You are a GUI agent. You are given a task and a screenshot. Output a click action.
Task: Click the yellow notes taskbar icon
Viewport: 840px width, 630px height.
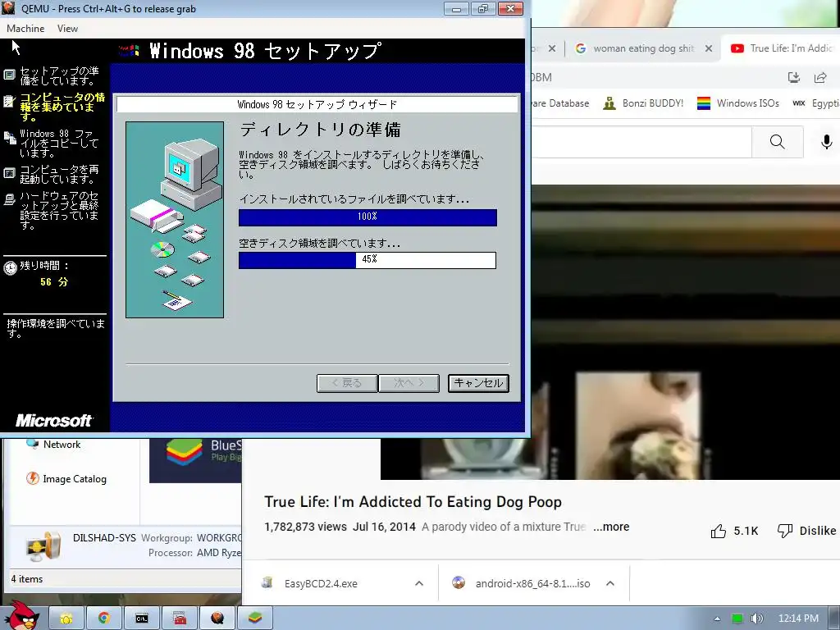66,619
